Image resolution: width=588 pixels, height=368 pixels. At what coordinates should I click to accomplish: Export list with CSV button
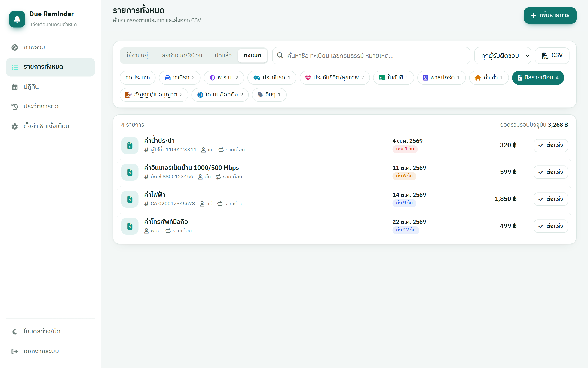[552, 56]
